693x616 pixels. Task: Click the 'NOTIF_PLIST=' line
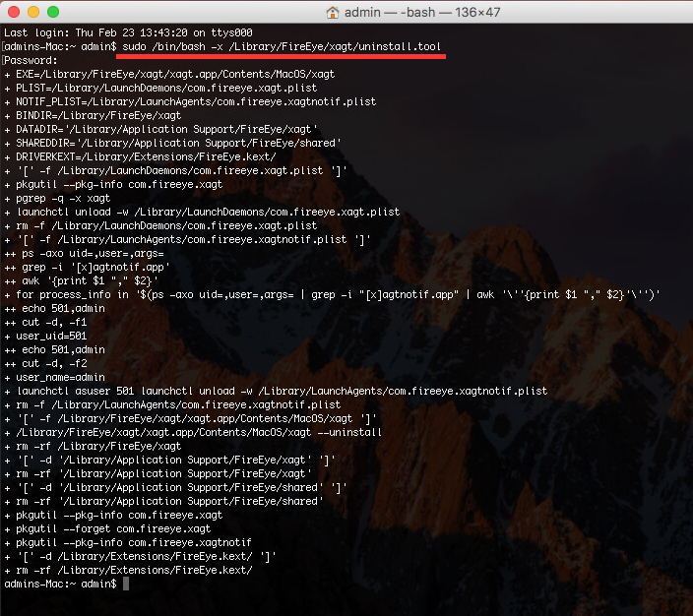point(191,101)
